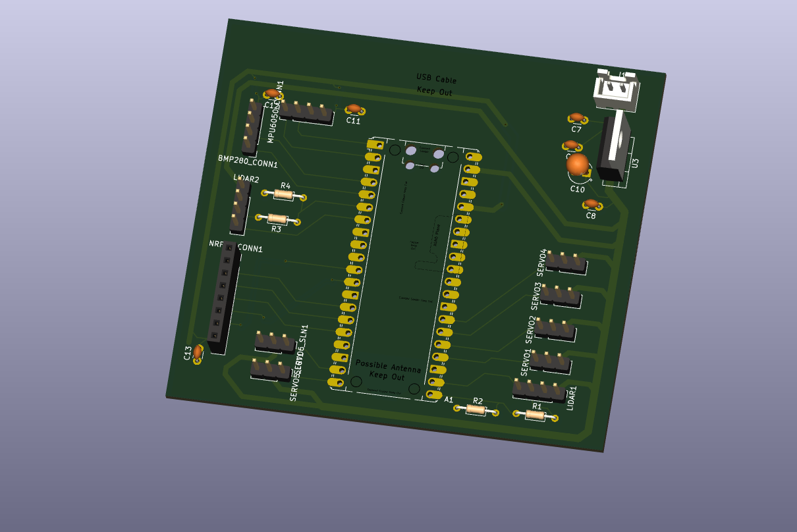This screenshot has height=532, width=797.
Task: Click the SERVO4 pin header
Action: click(566, 262)
